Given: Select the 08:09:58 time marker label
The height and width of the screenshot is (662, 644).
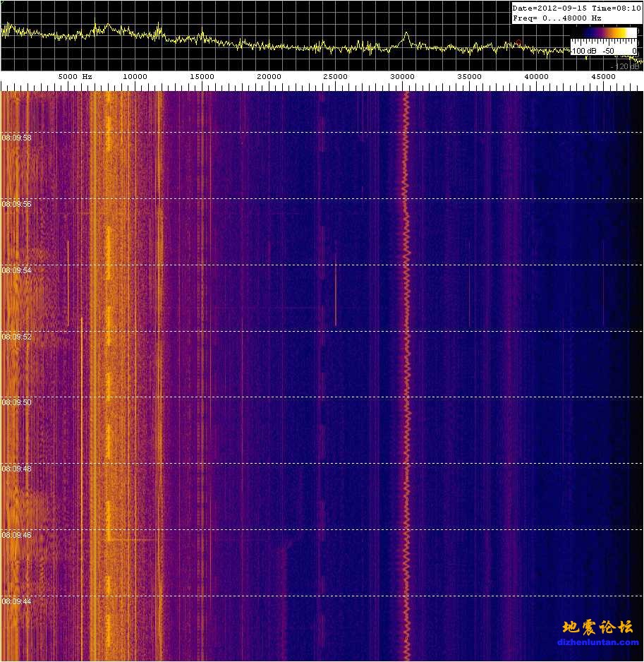Looking at the screenshot, I should coord(16,138).
